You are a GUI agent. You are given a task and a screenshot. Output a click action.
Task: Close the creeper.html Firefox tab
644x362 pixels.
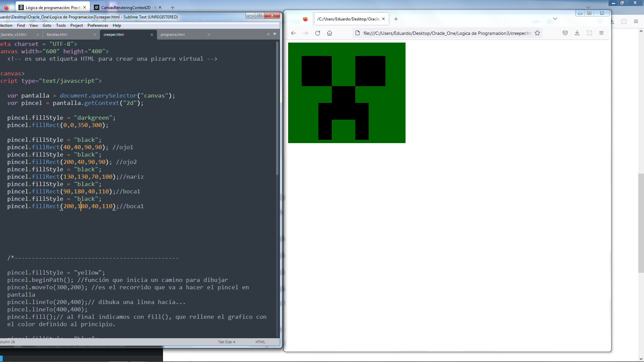coord(383,19)
